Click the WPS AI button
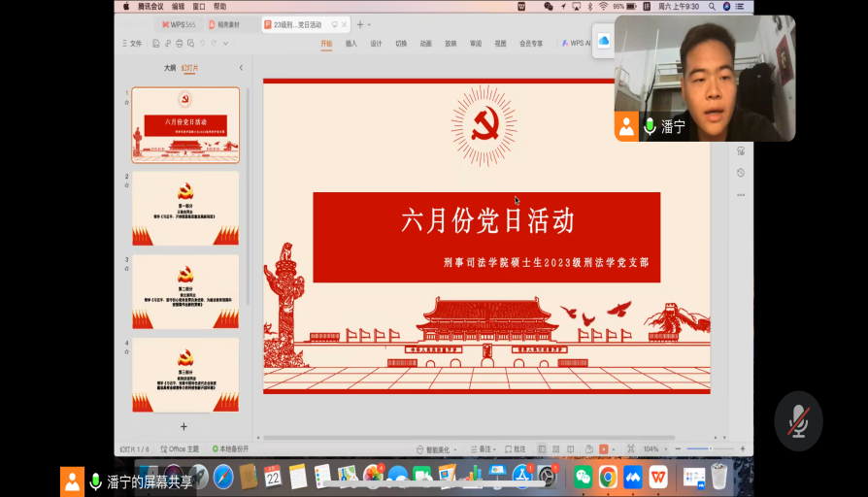 point(576,44)
